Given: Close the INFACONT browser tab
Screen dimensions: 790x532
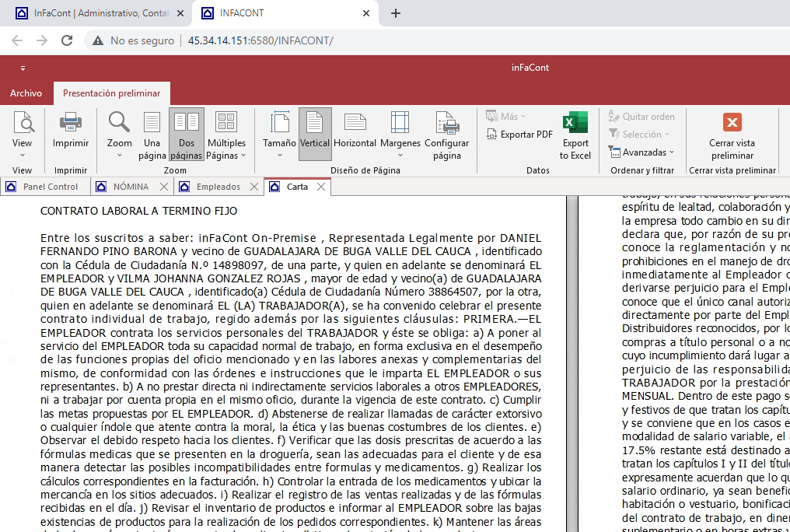Looking at the screenshot, I should click(x=366, y=13).
